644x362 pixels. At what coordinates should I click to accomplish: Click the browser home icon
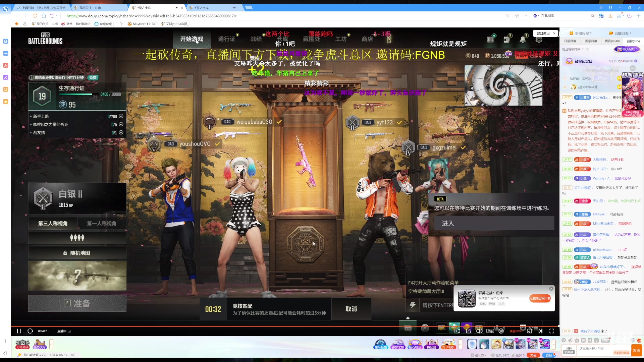pyautogui.click(x=44, y=16)
